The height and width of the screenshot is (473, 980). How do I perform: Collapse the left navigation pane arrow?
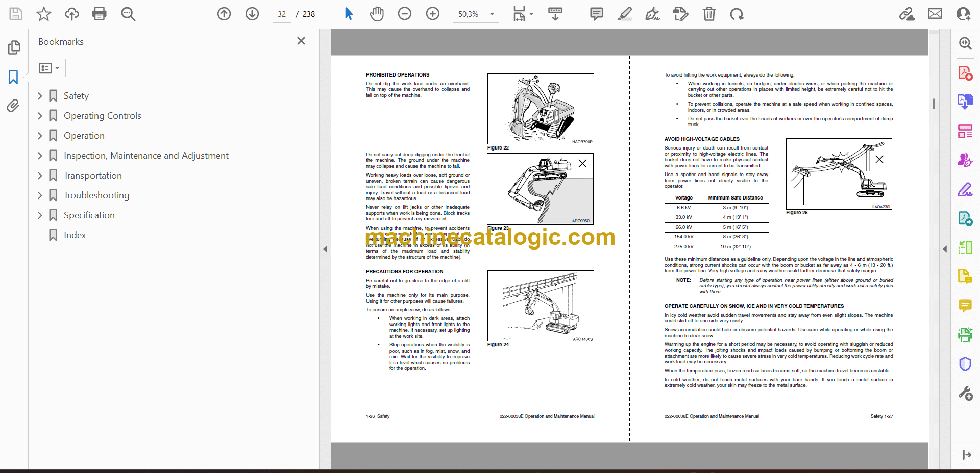(325, 249)
